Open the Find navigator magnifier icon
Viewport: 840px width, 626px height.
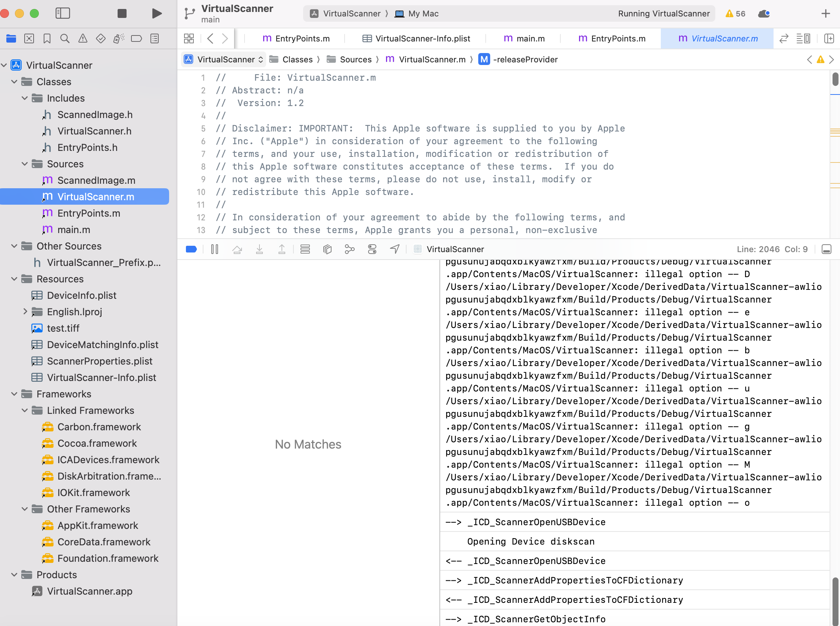(x=65, y=38)
